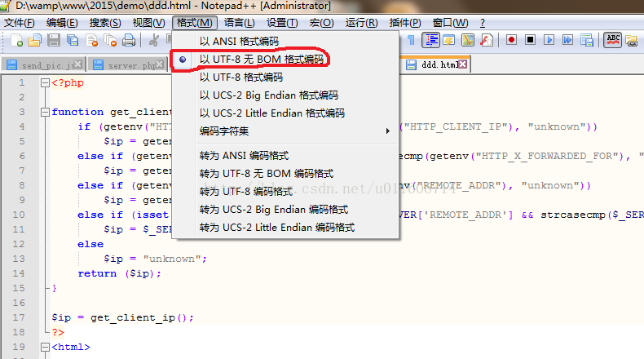Click 转为 UCS-2 Little Endian 编码格式
This screenshot has width=644, height=359.
(285, 228)
